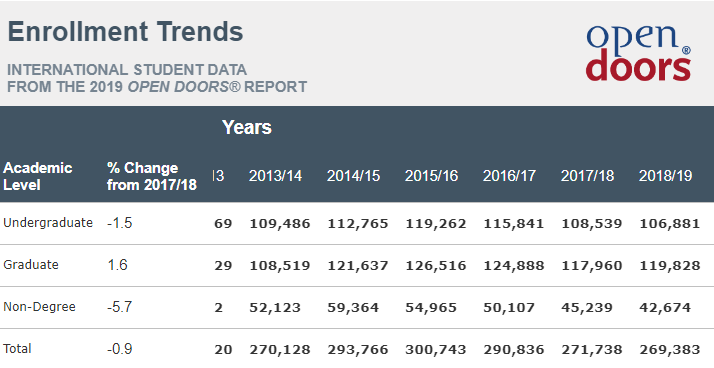Select the Graduate row label
The height and width of the screenshot is (368, 714).
click(x=31, y=265)
